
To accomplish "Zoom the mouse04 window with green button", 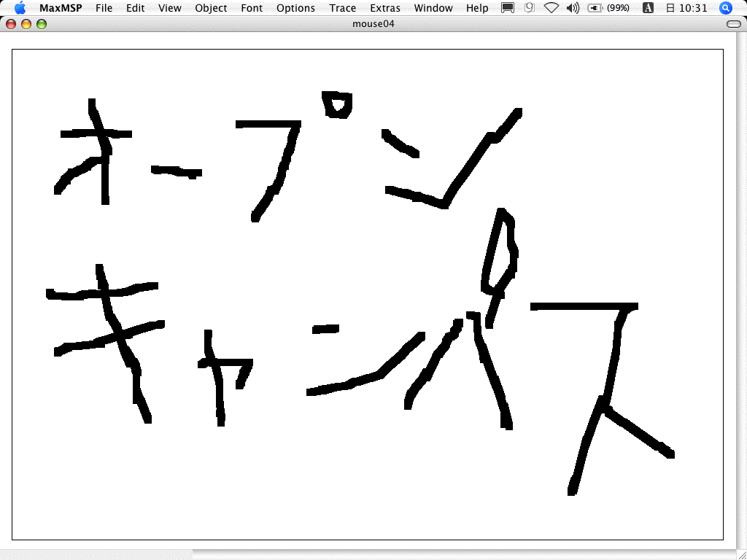I will tap(42, 24).
